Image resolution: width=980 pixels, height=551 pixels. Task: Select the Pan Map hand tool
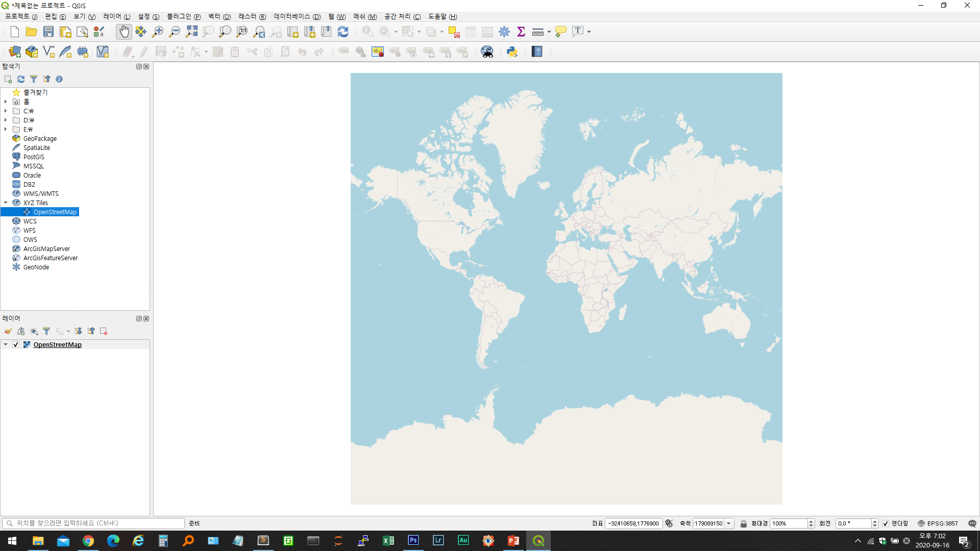pos(124,32)
